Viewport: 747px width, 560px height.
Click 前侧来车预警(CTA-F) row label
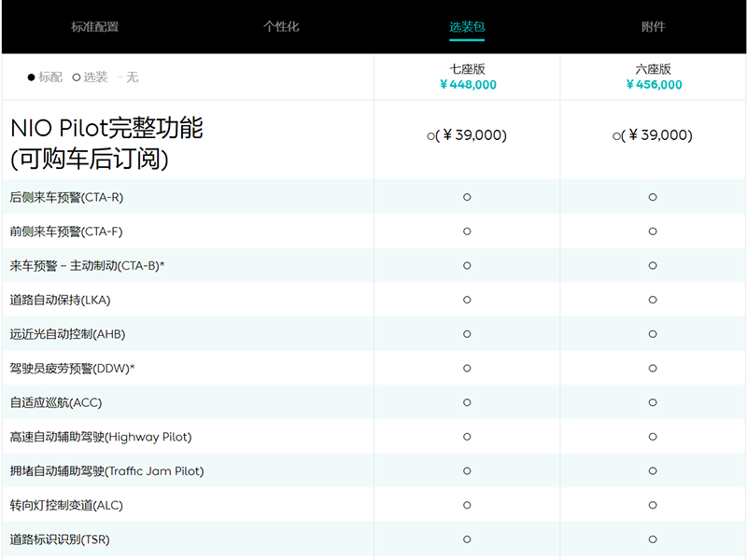click(66, 231)
